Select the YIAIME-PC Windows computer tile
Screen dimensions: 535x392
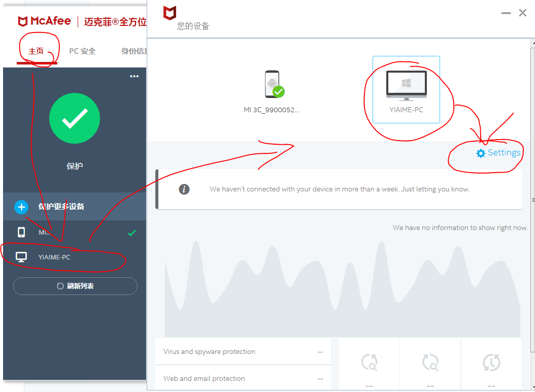(x=406, y=89)
